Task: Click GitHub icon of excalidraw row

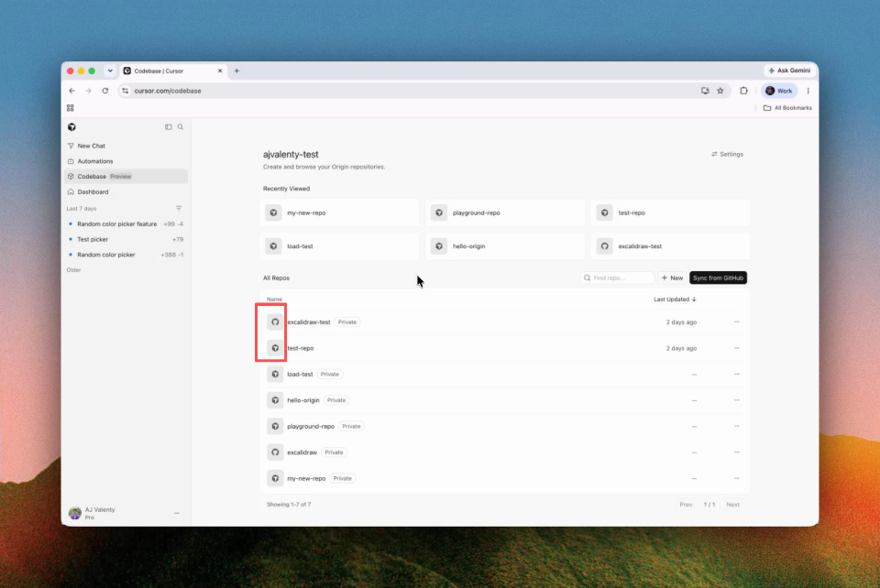Action: 275,452
